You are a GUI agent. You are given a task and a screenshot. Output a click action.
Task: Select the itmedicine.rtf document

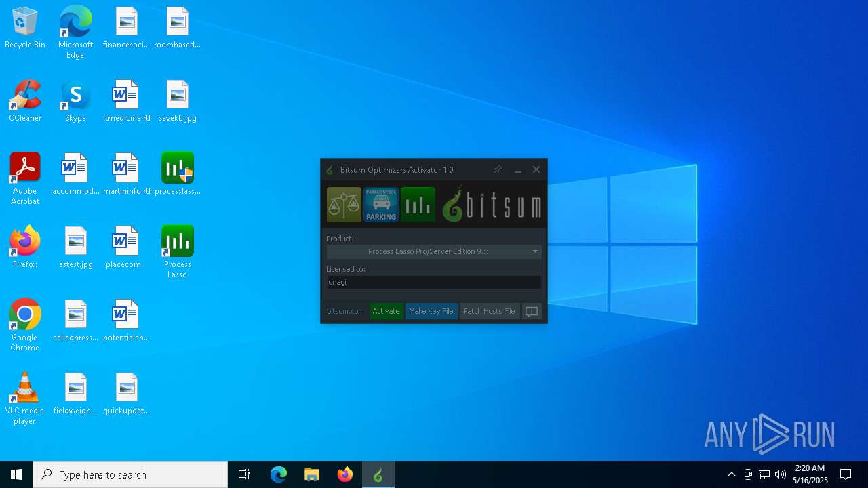(126, 102)
